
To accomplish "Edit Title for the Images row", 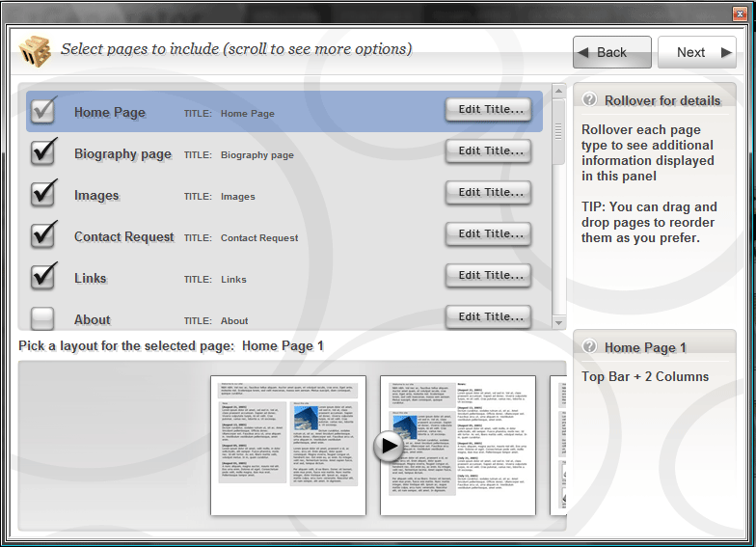I will click(x=488, y=193).
